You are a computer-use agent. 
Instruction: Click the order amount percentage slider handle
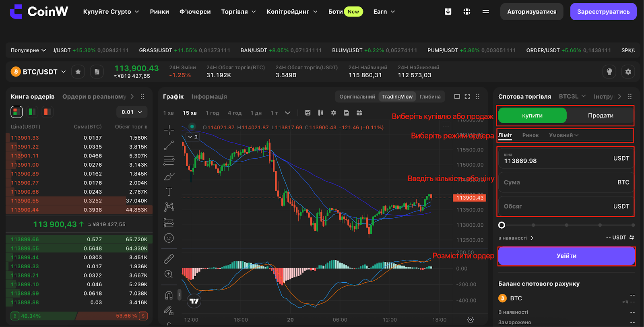point(502,225)
